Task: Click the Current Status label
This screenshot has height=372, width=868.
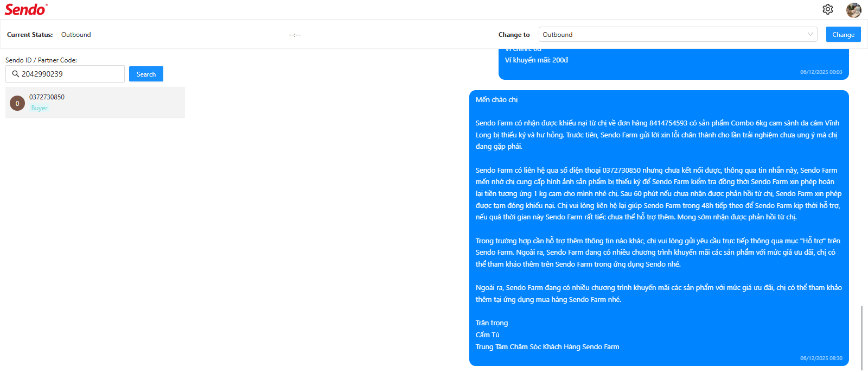Action: click(x=30, y=34)
